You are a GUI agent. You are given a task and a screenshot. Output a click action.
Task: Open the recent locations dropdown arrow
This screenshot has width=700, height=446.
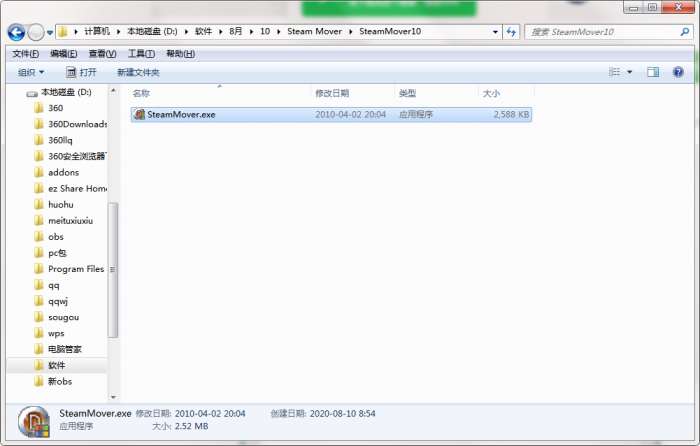50,32
